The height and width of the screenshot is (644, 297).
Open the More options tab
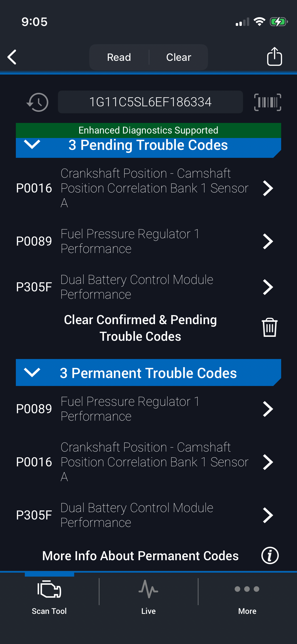click(x=247, y=595)
